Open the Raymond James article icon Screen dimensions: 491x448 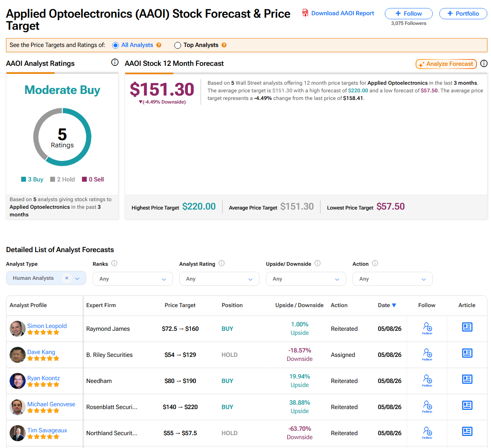(467, 327)
